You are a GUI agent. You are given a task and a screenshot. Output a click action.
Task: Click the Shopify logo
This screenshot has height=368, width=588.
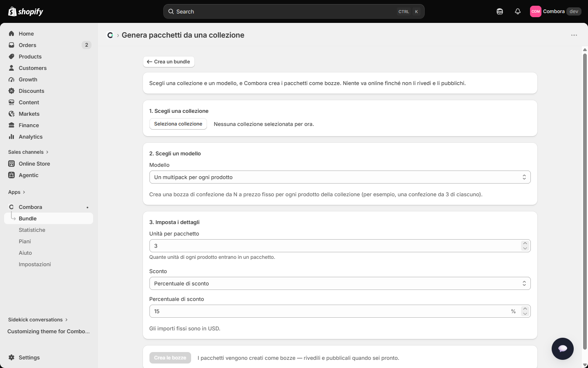click(26, 11)
